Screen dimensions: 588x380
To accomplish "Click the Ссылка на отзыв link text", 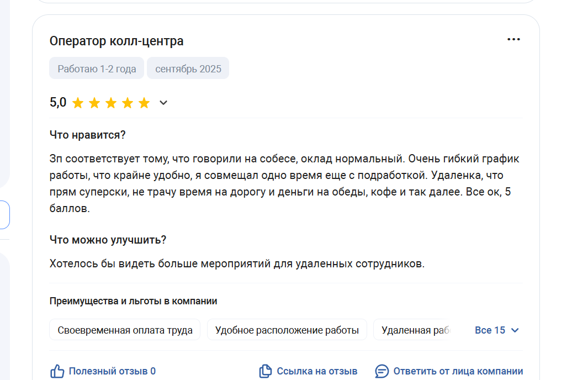I will pos(317,371).
